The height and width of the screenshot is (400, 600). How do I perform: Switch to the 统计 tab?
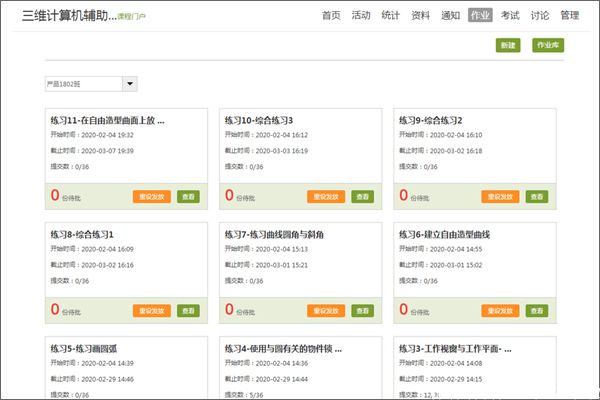click(390, 15)
